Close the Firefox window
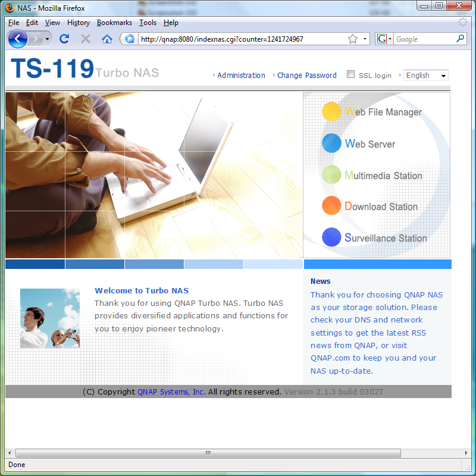476x476 pixels. coord(459,6)
